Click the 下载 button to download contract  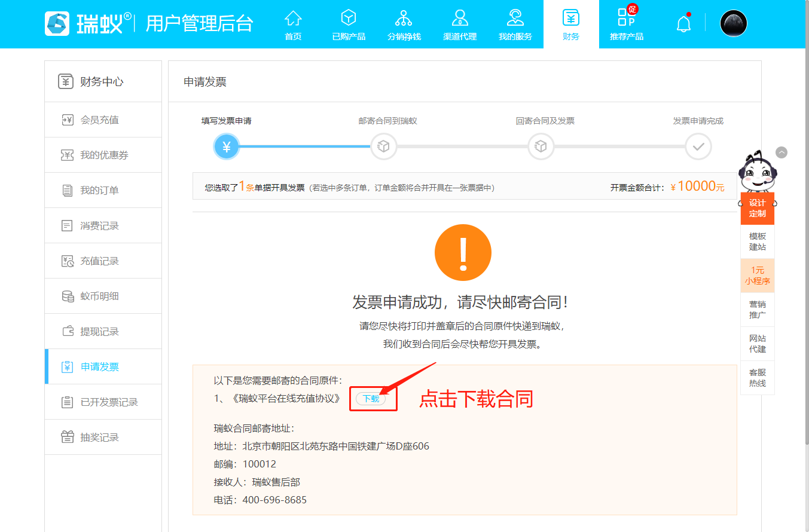click(371, 399)
